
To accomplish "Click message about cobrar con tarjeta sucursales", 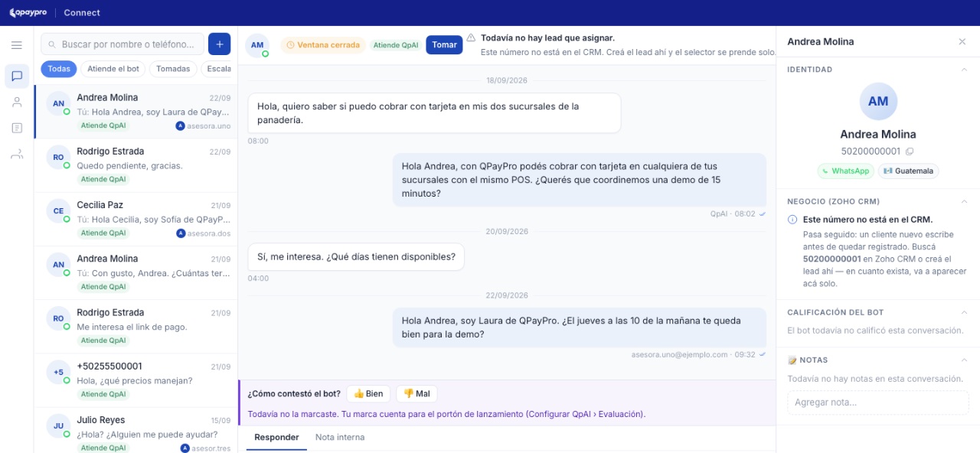I will (x=434, y=113).
